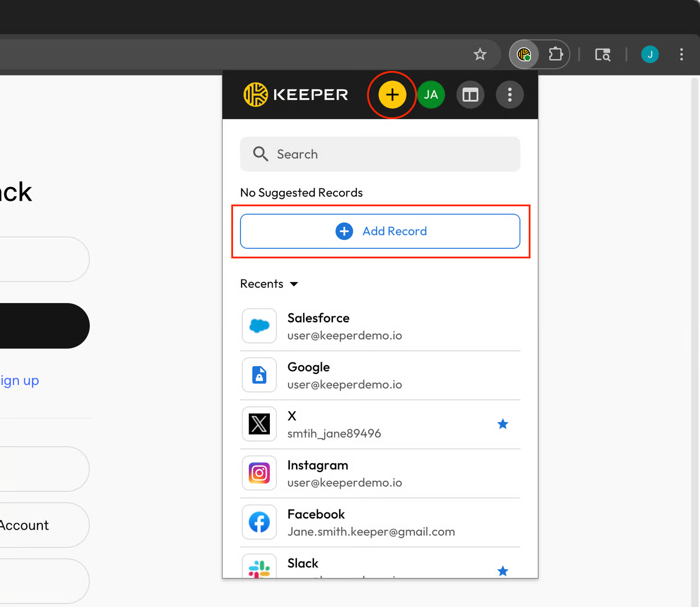Click the Salesforce cloud record icon
Screen dimensions: 700x607
pos(259,326)
